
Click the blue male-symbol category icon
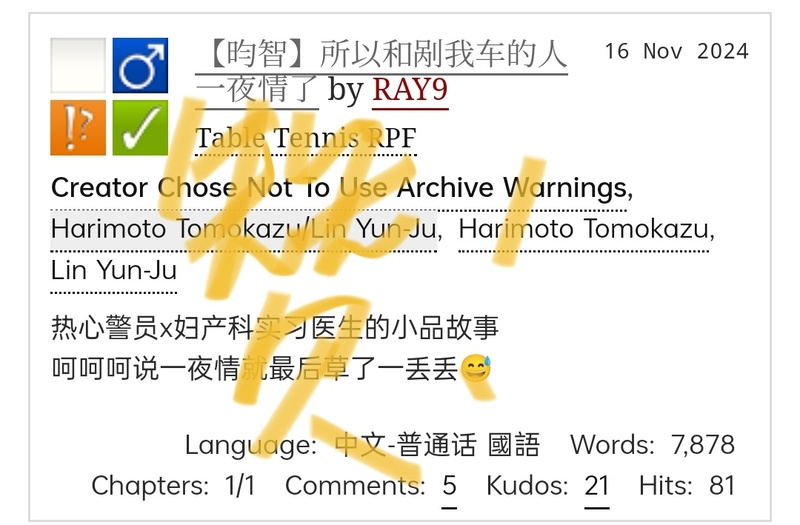click(x=140, y=65)
